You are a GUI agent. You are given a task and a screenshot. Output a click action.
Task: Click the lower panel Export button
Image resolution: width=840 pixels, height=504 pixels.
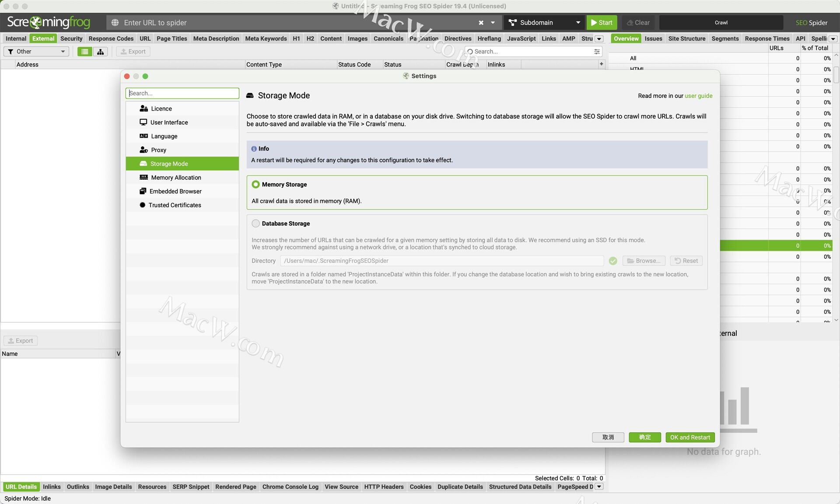click(x=21, y=341)
